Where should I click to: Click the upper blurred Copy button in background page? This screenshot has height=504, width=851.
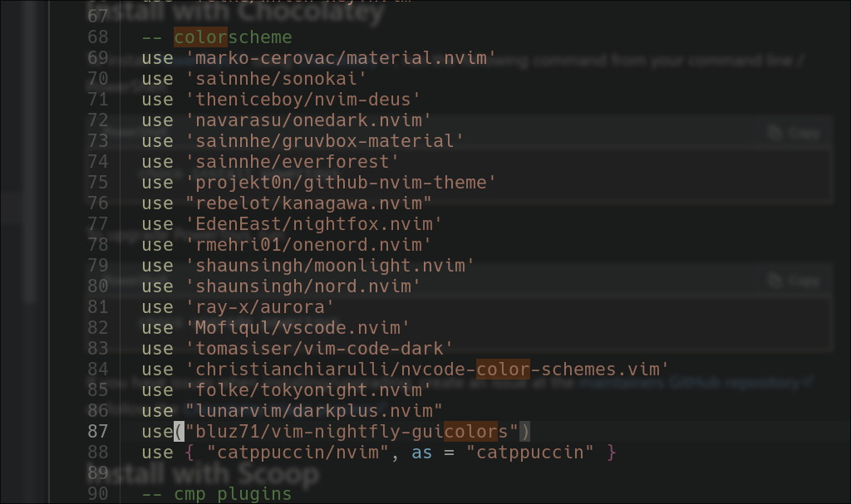point(792,133)
